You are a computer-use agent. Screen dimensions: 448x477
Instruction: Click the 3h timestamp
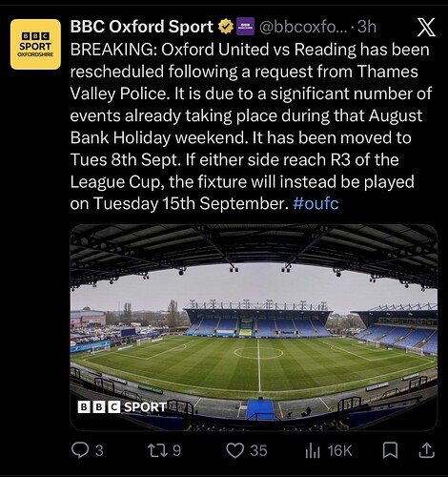click(367, 27)
